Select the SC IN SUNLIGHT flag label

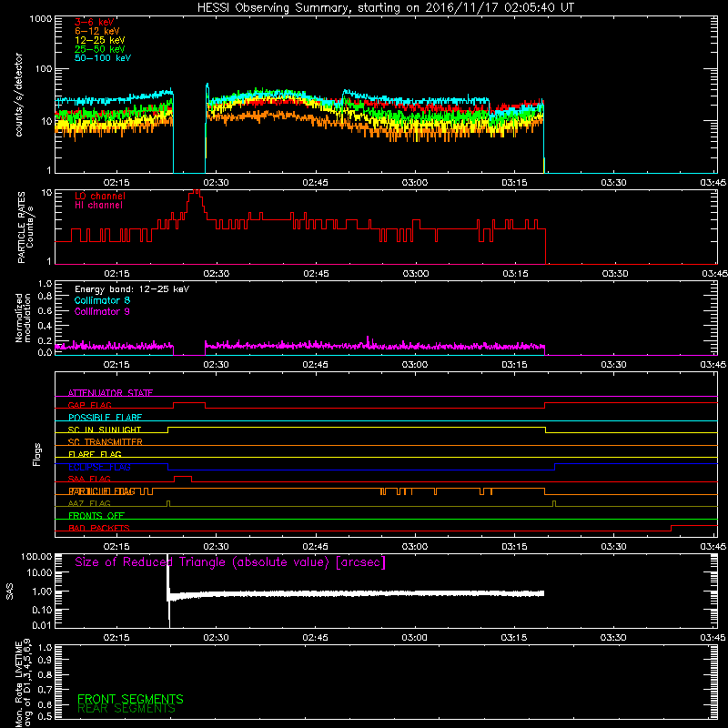click(x=105, y=430)
